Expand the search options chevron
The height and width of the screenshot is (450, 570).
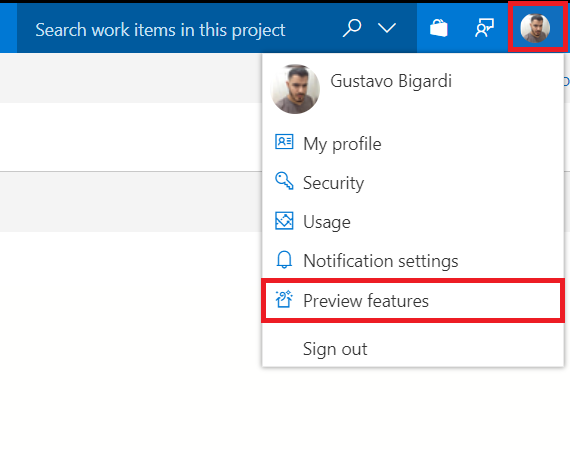point(387,28)
